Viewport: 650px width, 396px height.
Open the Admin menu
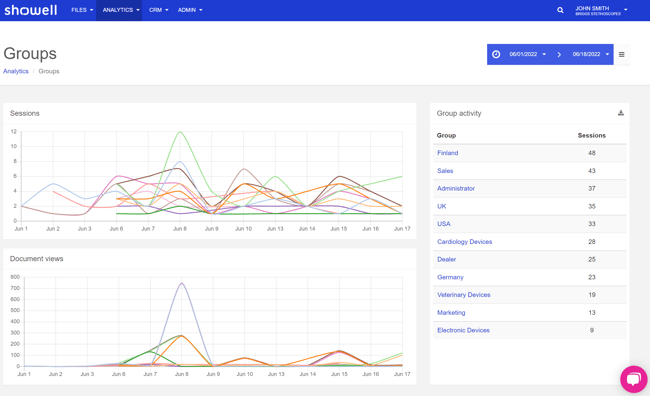190,10
